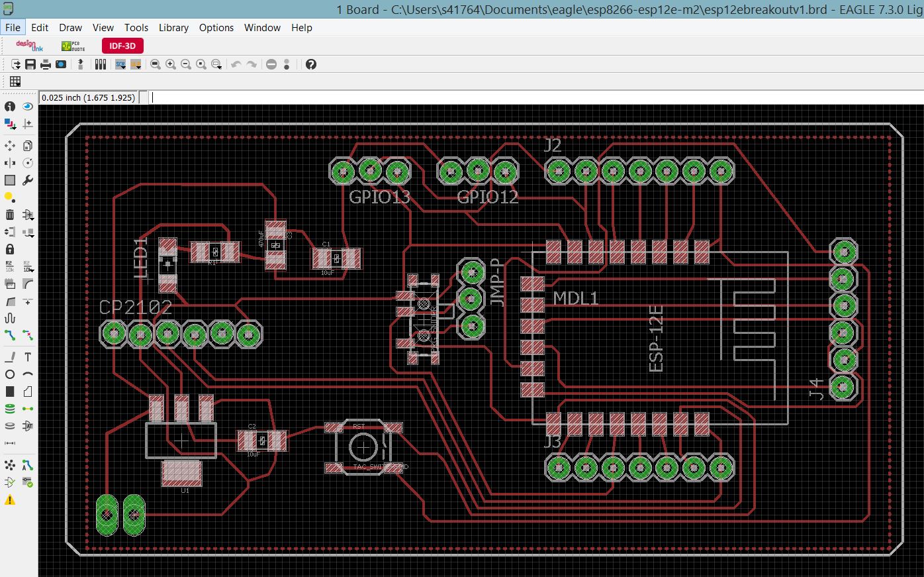Select the Miter tool
The width and height of the screenshot is (924, 577).
28,284
